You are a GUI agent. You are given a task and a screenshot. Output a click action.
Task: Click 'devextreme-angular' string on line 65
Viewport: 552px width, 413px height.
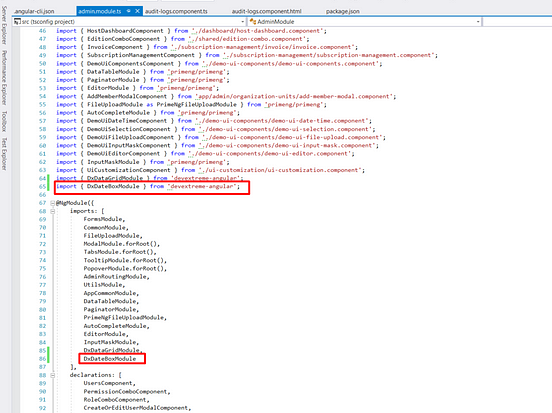(202, 186)
